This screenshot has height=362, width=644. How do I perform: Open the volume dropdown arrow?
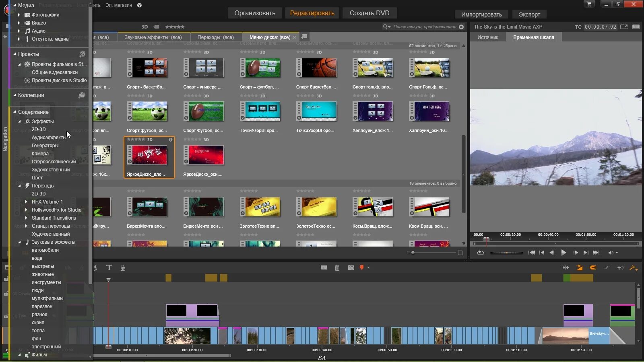[x=617, y=253]
